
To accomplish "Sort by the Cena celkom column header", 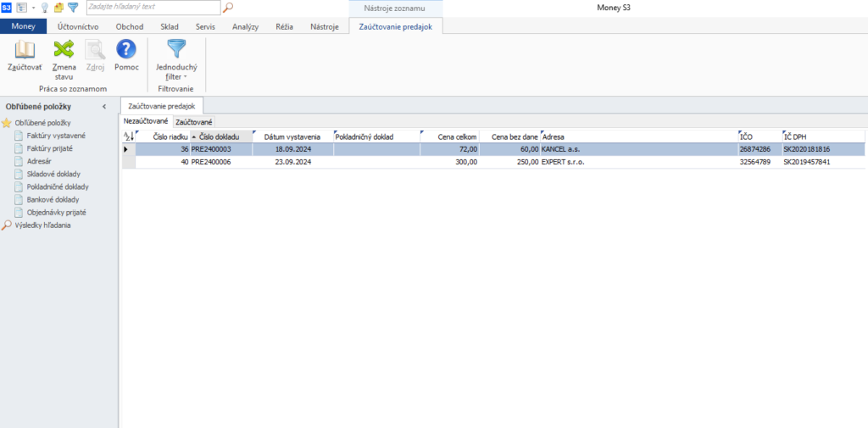I will click(x=449, y=136).
